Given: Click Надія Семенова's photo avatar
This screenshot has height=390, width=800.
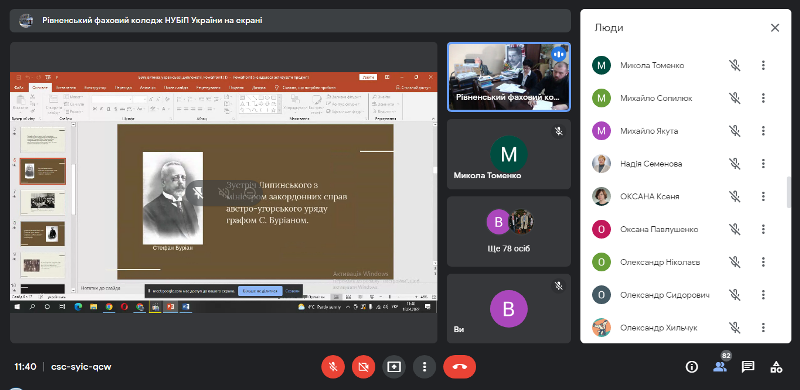Looking at the screenshot, I should pyautogui.click(x=602, y=163).
